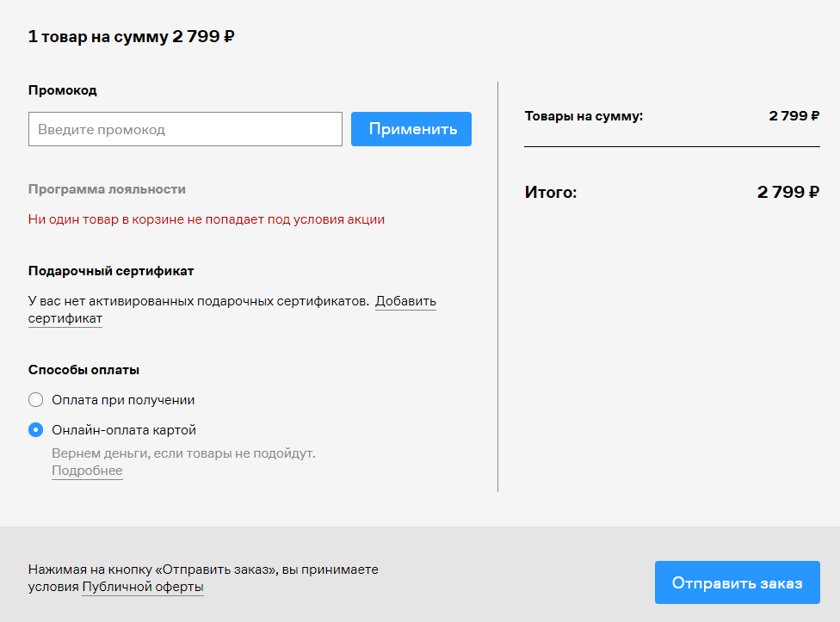Click the promo code input field
840x622 pixels.
tap(185, 129)
